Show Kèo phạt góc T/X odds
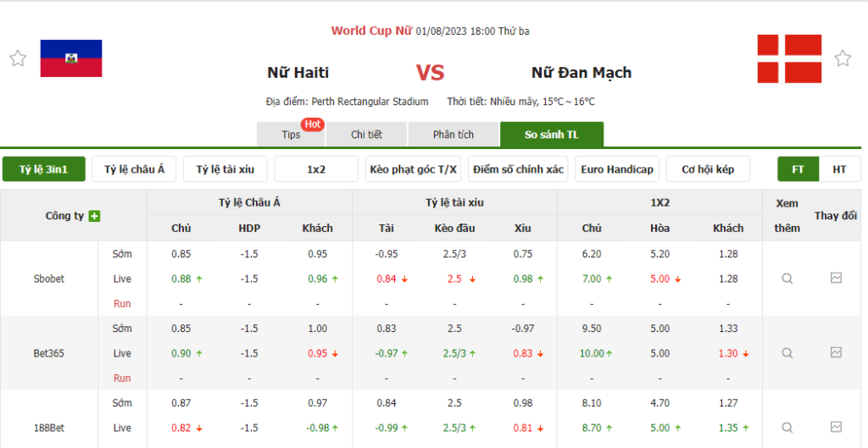This screenshot has width=868, height=448. tap(413, 169)
